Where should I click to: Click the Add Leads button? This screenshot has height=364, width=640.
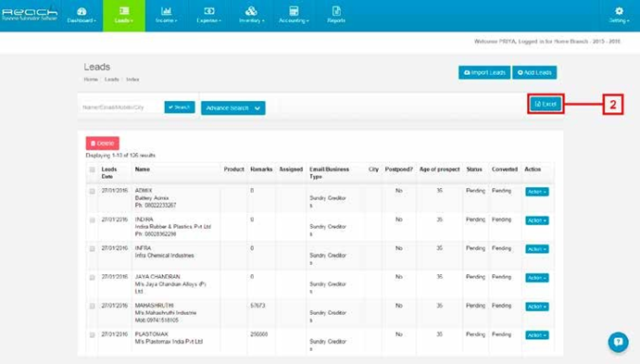point(534,72)
